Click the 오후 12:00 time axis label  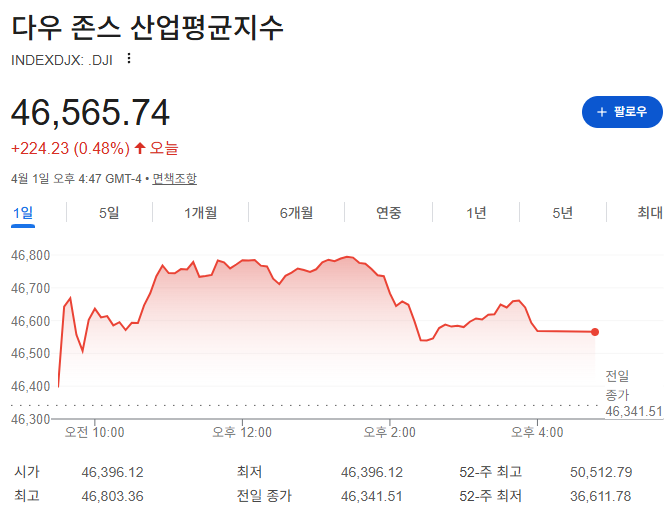[242, 432]
